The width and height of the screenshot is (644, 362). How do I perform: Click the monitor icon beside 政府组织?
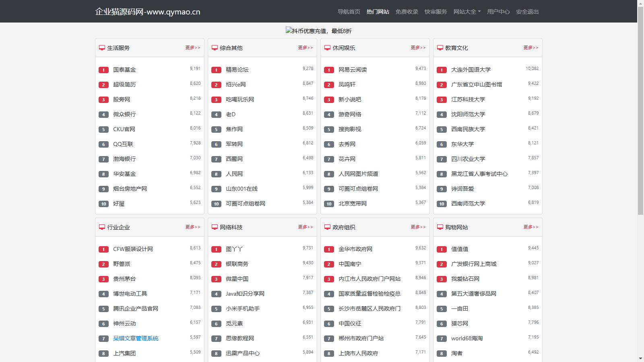(x=327, y=227)
